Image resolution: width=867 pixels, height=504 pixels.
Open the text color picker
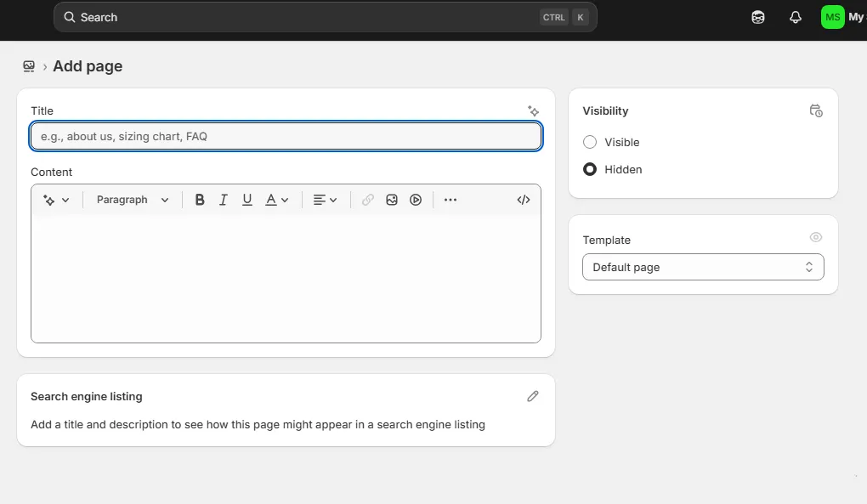276,199
